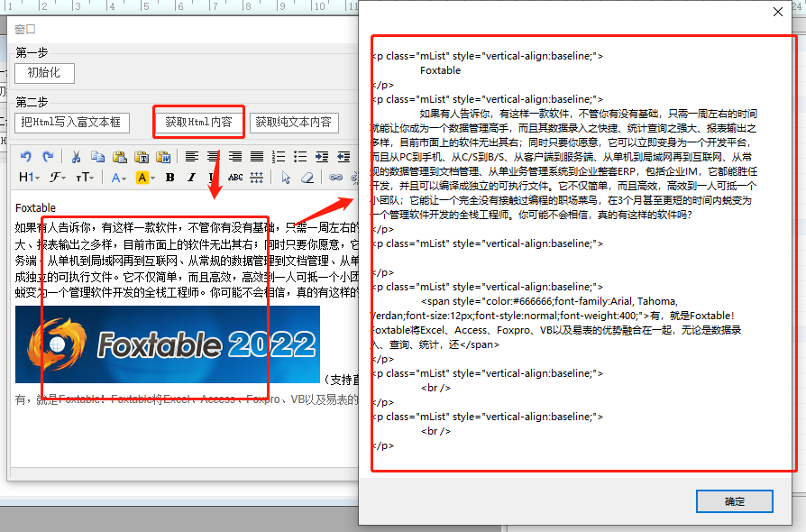The height and width of the screenshot is (532, 806).
Task: Decrease paragraph indent
Action: coord(343,156)
